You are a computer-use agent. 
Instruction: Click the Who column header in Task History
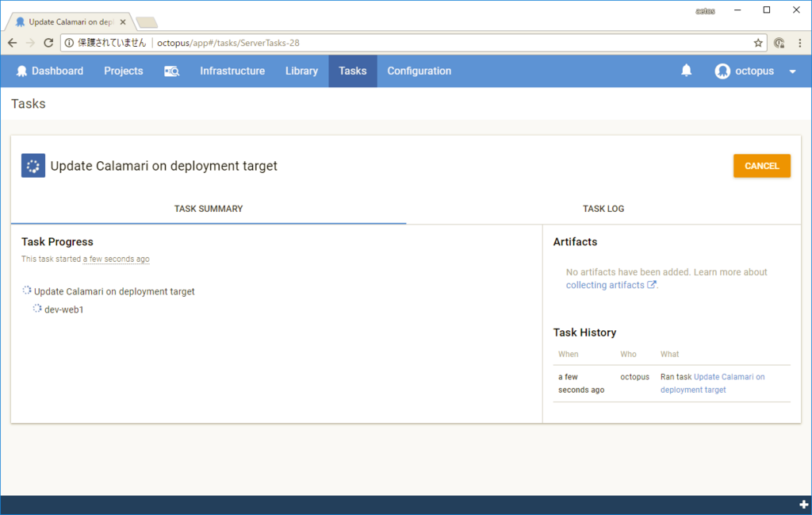pos(628,355)
